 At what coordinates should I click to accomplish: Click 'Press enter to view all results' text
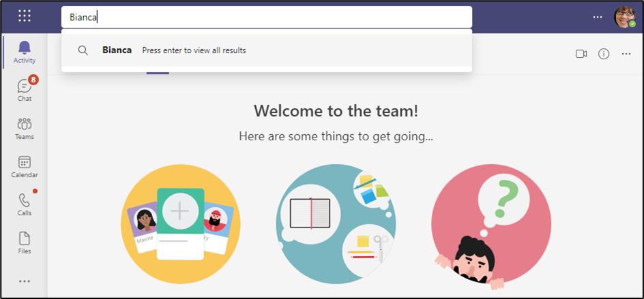[194, 50]
